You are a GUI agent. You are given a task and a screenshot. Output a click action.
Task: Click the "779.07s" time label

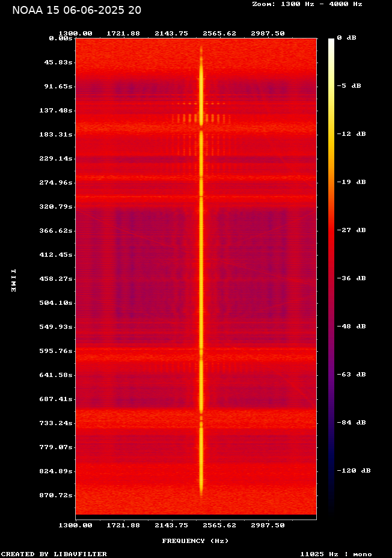coord(56,447)
